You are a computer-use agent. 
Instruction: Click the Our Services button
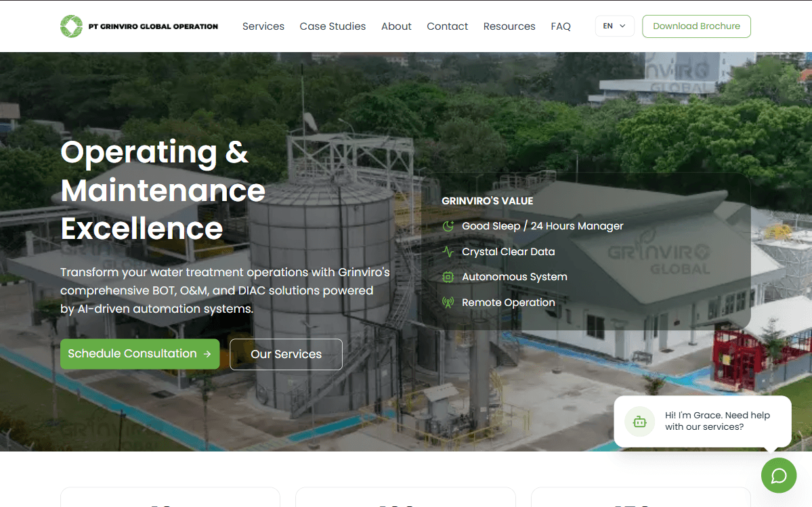(286, 355)
